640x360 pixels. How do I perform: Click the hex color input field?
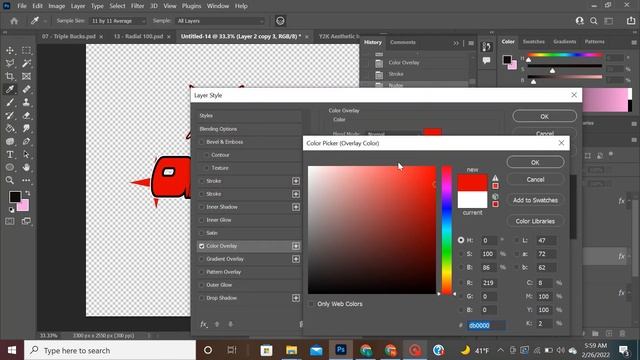click(486, 326)
